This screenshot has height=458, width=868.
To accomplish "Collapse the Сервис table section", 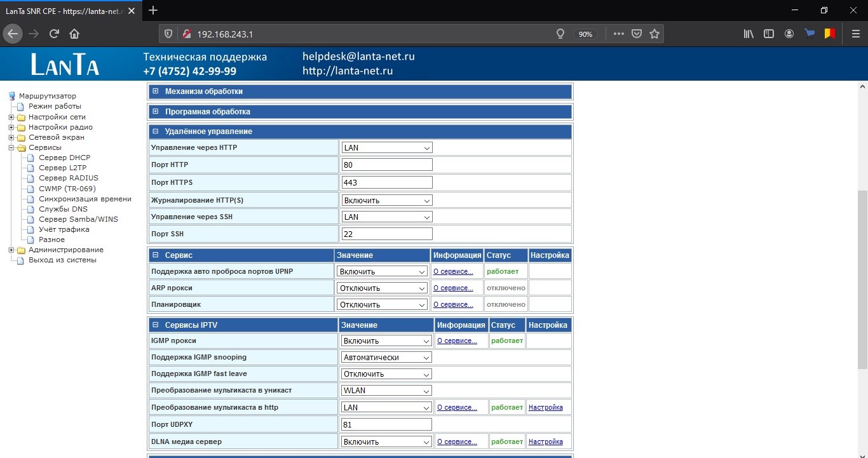I will [155, 255].
